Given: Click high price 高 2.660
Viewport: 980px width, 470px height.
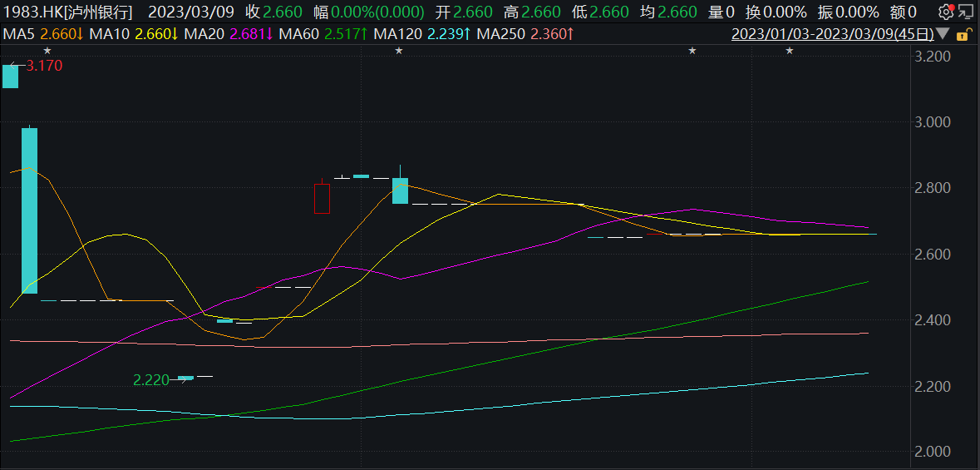Looking at the screenshot, I should click(x=530, y=12).
